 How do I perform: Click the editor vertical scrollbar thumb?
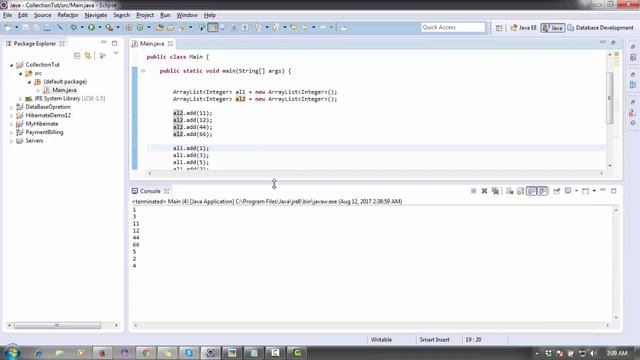tap(610, 98)
